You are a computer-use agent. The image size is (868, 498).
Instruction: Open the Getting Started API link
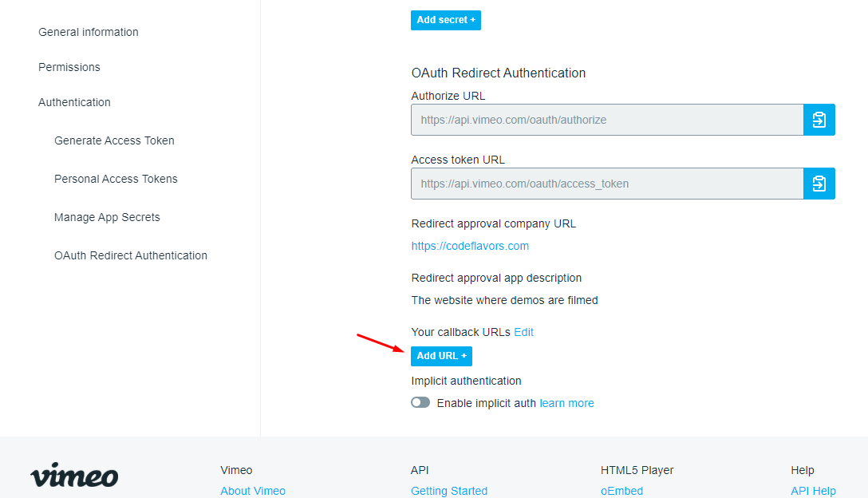tap(449, 491)
